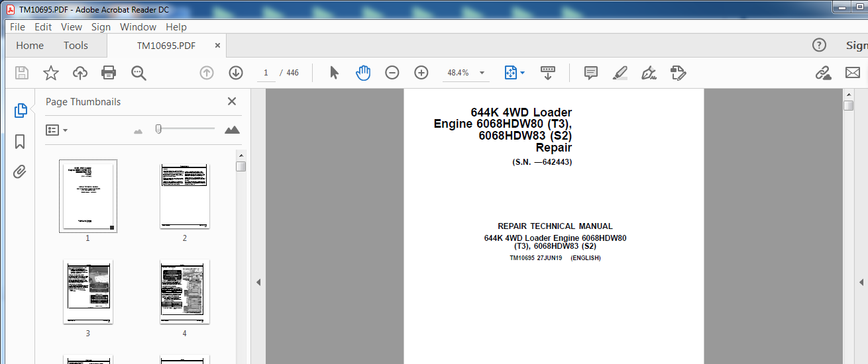Viewport: 868px width, 364px height.
Task: Open the Bookmarks side panel icon
Action: click(x=20, y=142)
